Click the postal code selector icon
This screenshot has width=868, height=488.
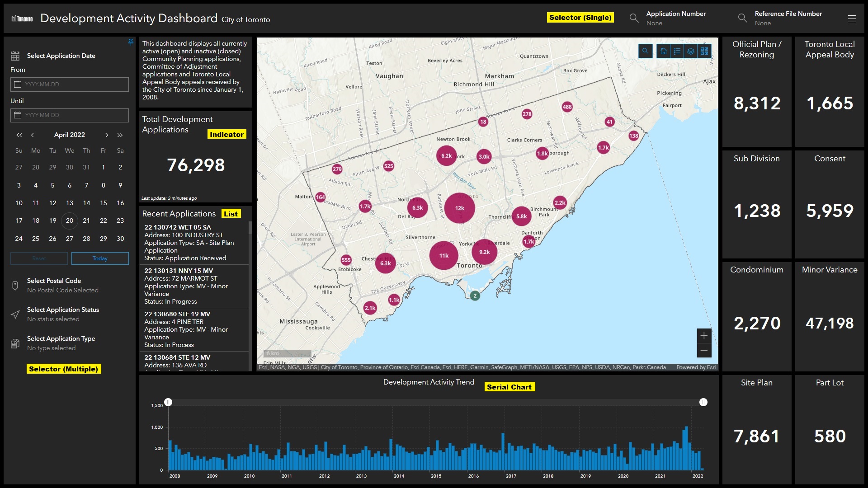coord(15,286)
